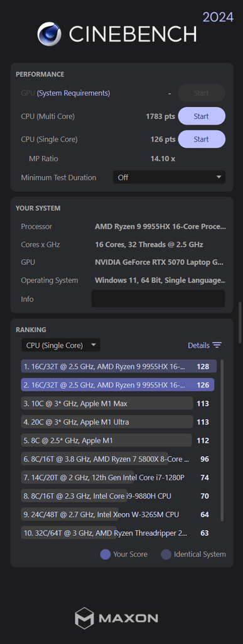The image size is (243, 644).
Task: Click the Maxon logo icon
Action: coord(84,618)
